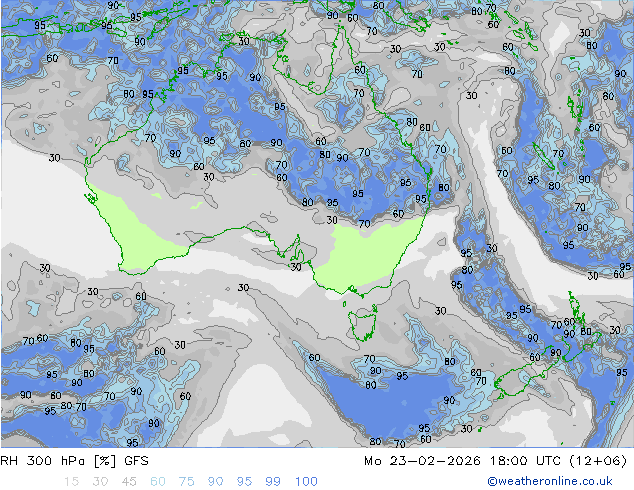Click legend value 99 in the scale row

click(x=273, y=482)
